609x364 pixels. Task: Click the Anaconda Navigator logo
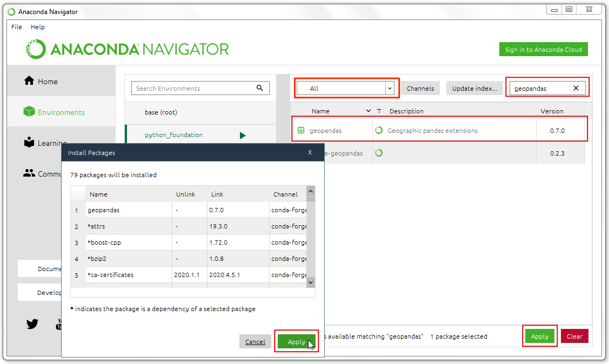128,49
